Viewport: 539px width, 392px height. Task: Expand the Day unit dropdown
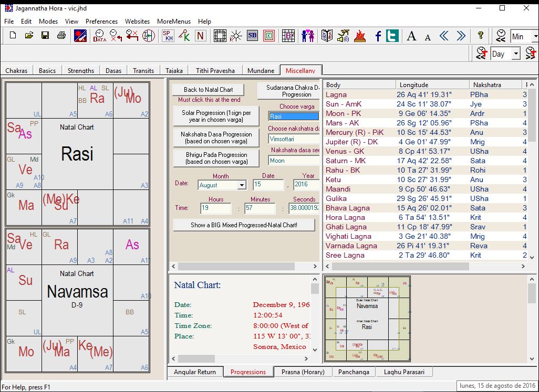coord(516,54)
